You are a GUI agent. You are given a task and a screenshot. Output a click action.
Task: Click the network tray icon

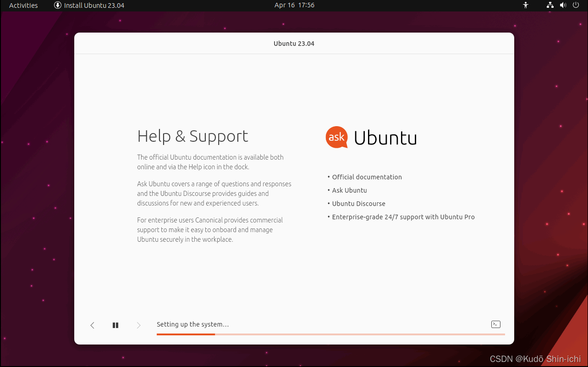coord(550,5)
